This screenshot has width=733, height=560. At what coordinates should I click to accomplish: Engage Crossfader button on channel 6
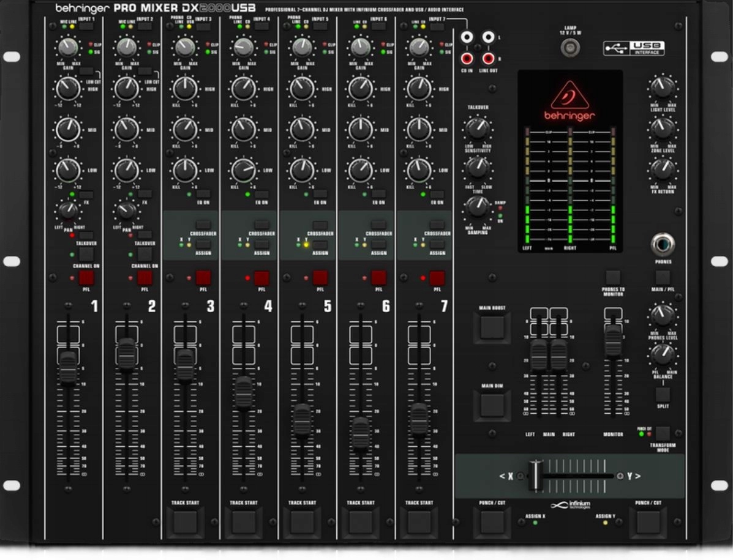[x=378, y=225]
